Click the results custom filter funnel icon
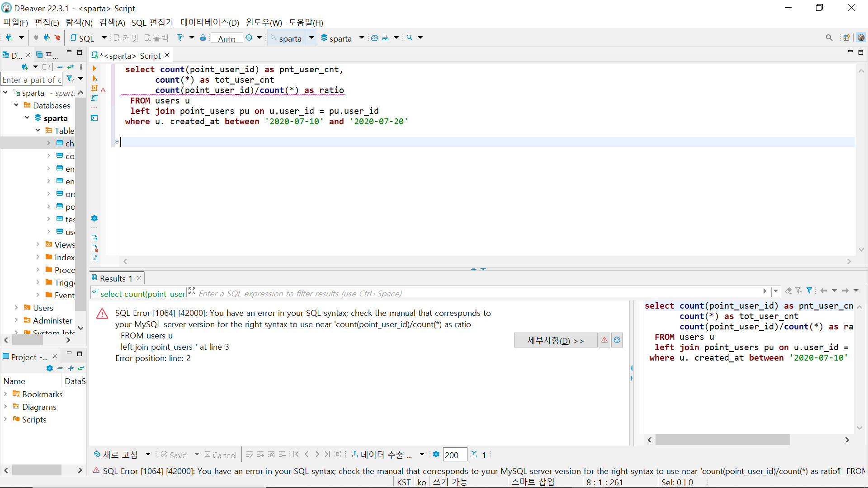This screenshot has width=868, height=488. [x=810, y=291]
